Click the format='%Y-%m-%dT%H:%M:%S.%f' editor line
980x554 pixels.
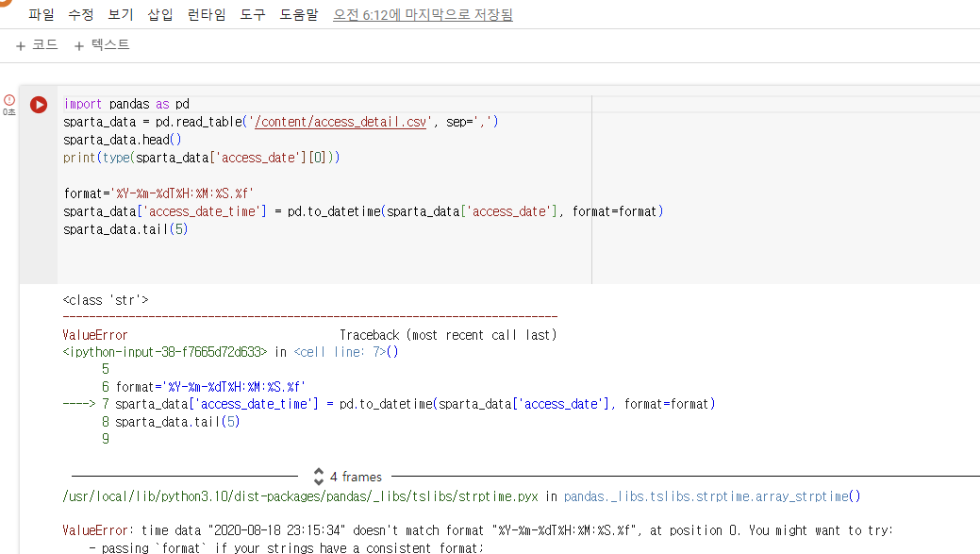158,193
